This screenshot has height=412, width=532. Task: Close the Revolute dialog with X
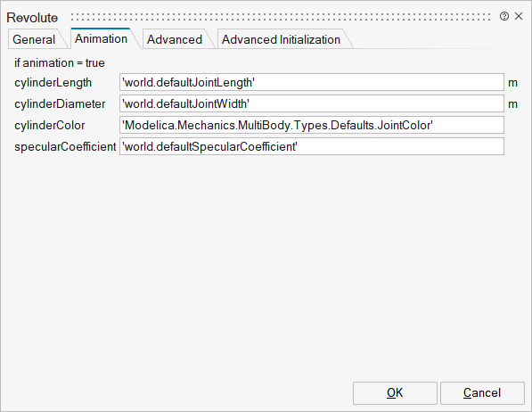pos(519,16)
